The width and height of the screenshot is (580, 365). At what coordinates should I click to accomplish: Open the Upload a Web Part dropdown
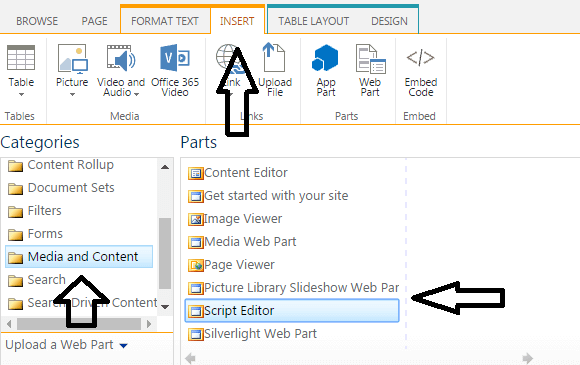coord(124,346)
